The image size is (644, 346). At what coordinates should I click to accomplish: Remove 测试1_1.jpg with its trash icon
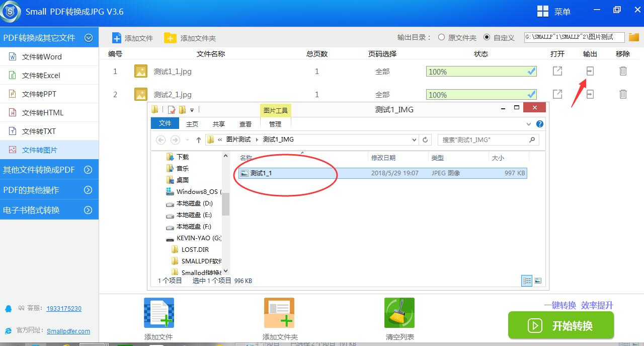(x=623, y=71)
